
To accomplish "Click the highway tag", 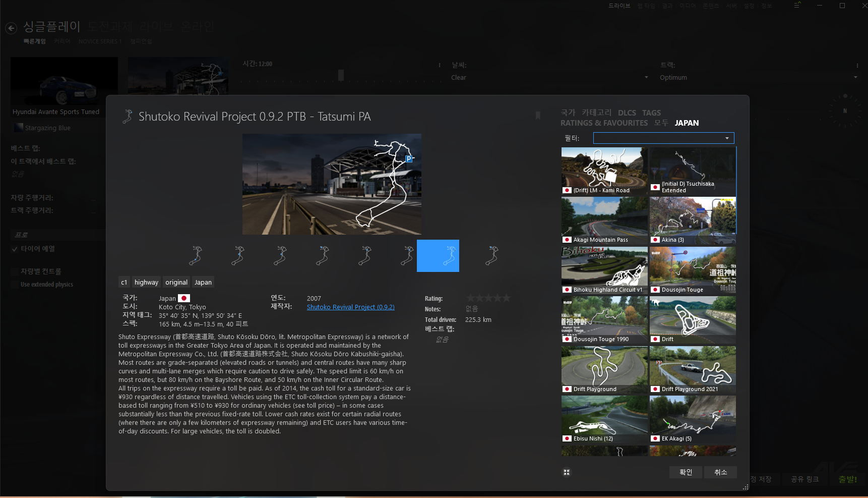I will coord(146,282).
